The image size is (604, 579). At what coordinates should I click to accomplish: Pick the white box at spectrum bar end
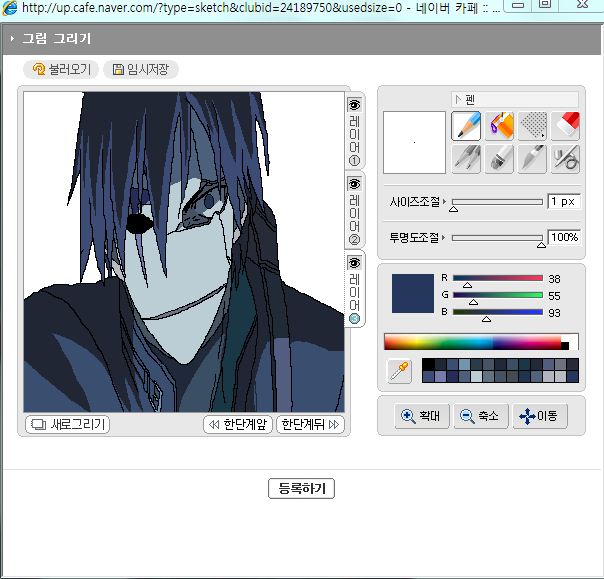[574, 342]
